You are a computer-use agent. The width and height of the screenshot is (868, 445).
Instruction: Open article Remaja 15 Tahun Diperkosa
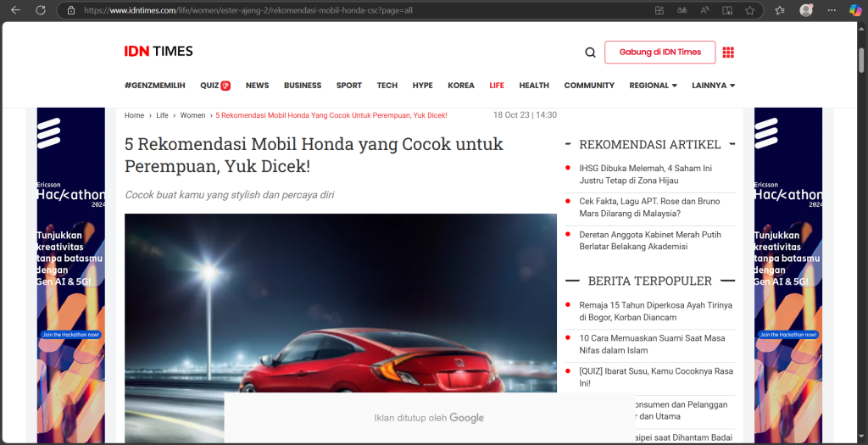tap(655, 311)
